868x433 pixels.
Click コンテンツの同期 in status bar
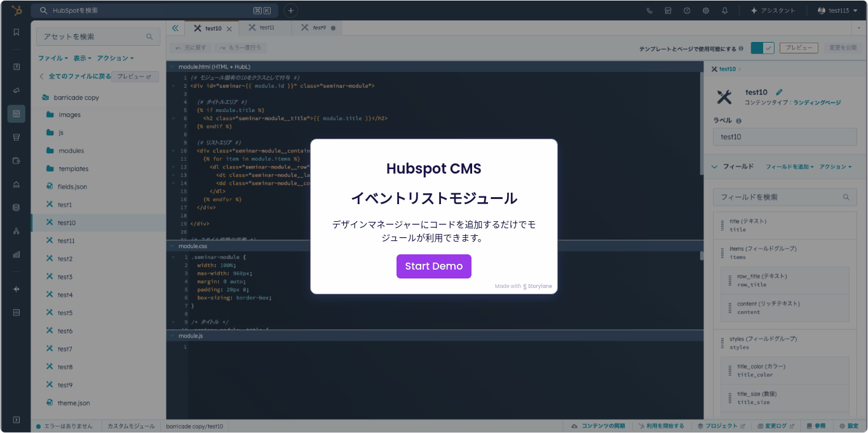[x=597, y=426]
